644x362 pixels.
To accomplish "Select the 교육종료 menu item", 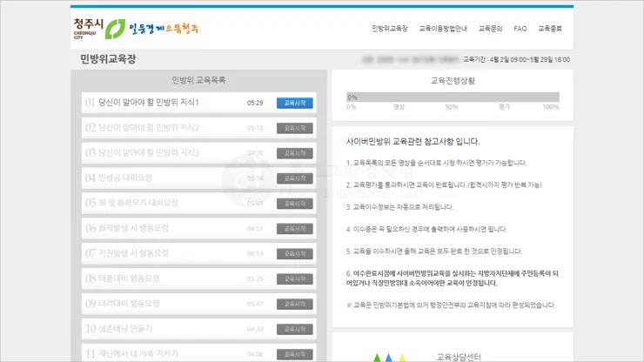I will point(550,29).
